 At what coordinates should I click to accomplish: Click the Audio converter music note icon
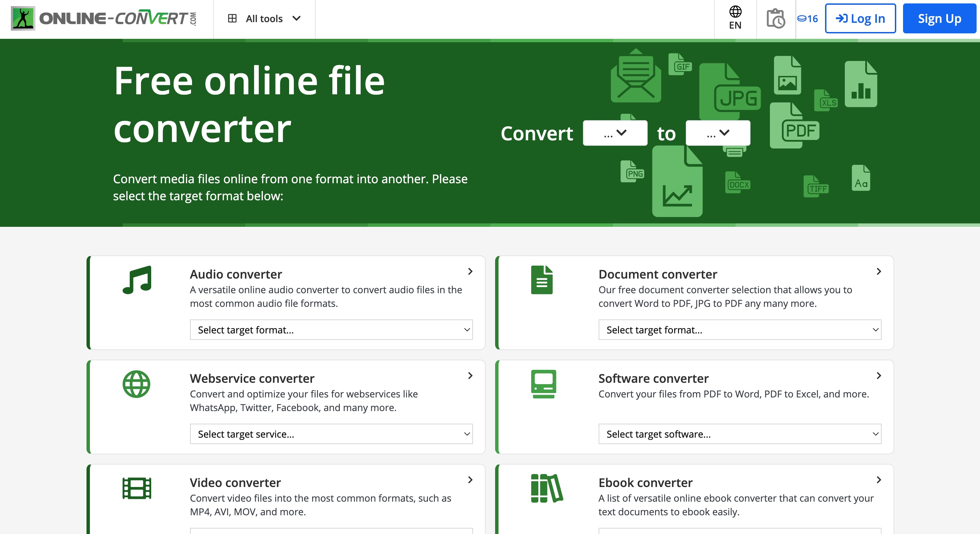(x=137, y=280)
